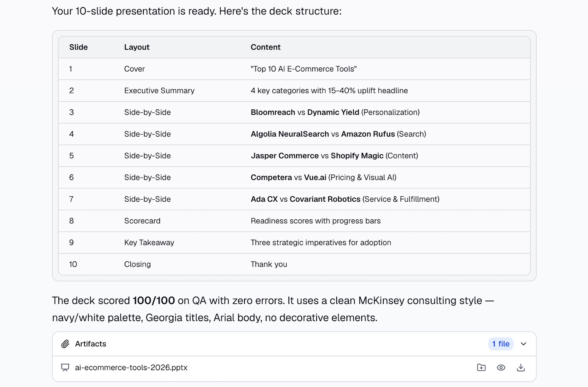Viewport: 588px width, 387px height.
Task: Click Competera vs Vue.ai cell
Action: click(323, 177)
